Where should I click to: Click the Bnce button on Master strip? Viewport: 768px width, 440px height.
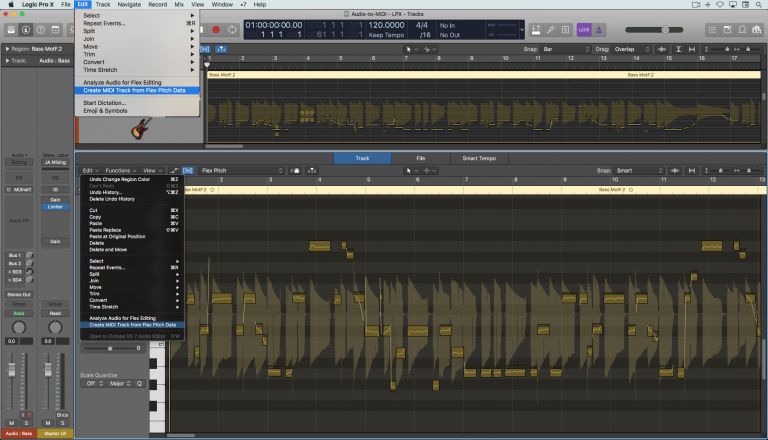pyautogui.click(x=62, y=415)
